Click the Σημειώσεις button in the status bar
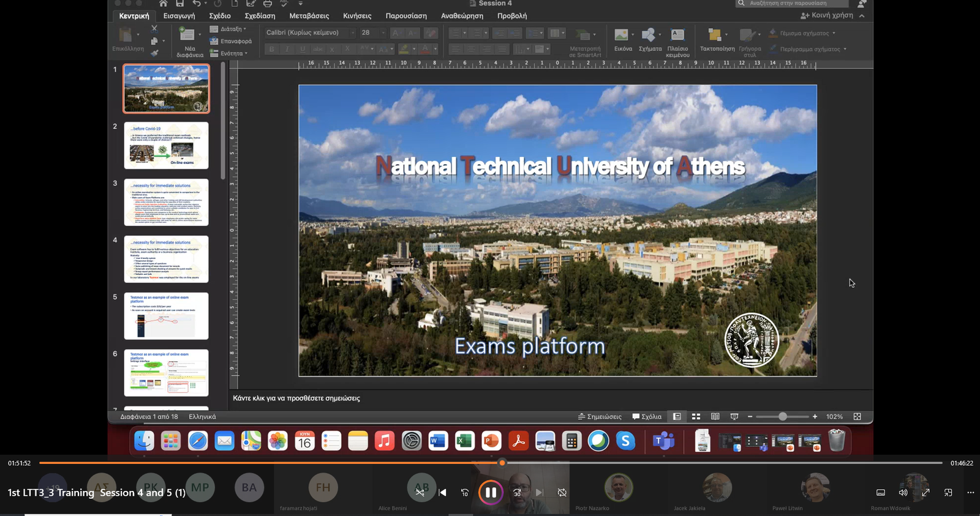The width and height of the screenshot is (980, 516). point(600,417)
